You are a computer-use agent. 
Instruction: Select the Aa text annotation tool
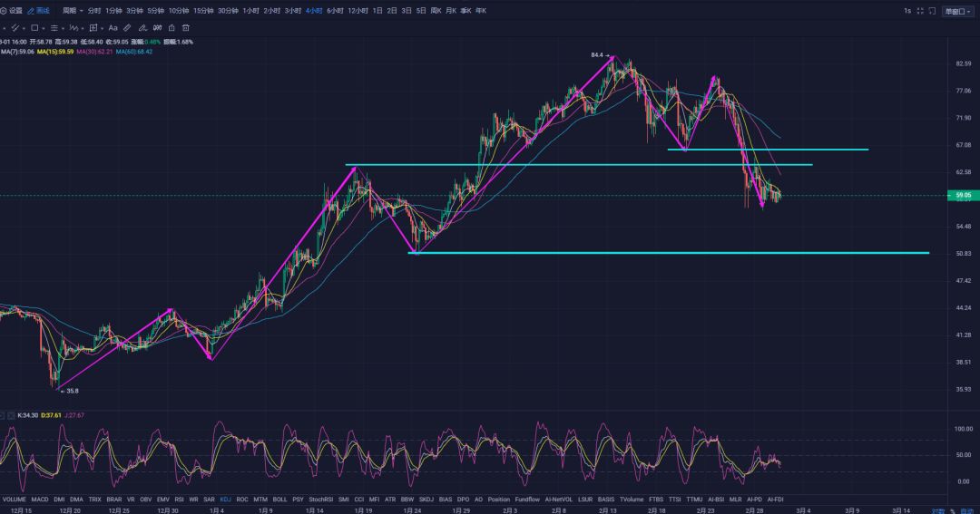point(113,27)
